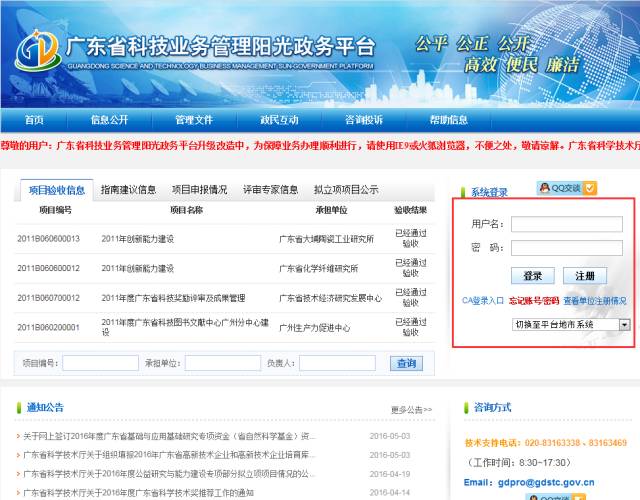640x500 pixels.
Task: Click the platform logo icon in header
Action: point(35,50)
